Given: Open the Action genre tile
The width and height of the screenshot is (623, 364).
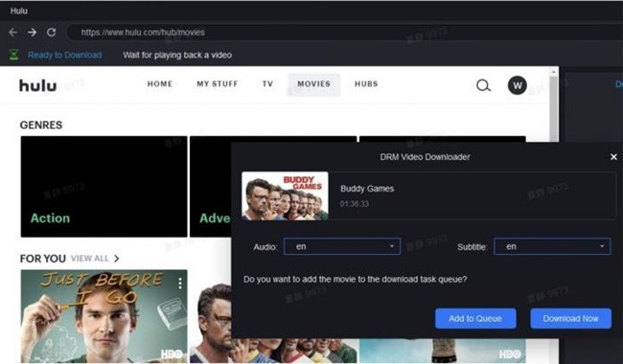Looking at the screenshot, I should click(x=104, y=187).
